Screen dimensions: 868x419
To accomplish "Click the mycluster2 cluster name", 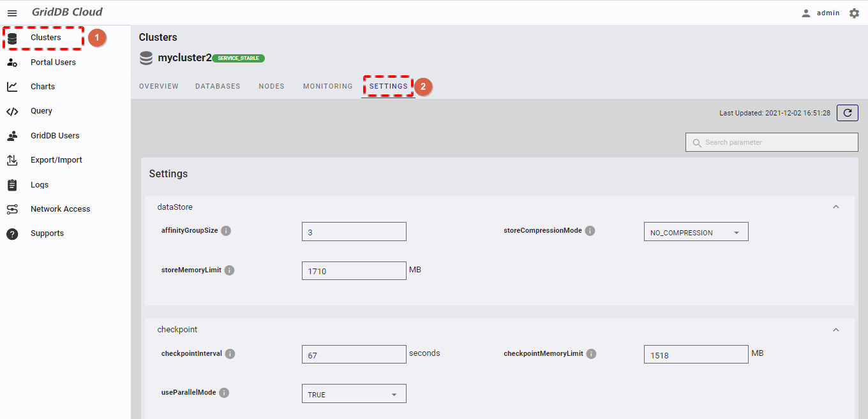I will coord(184,58).
